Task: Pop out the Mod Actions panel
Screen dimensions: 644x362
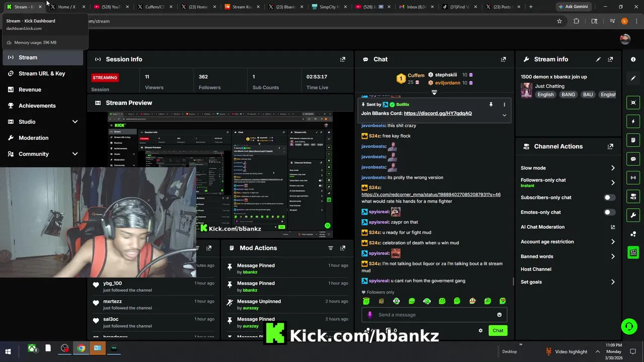Action: point(343,248)
